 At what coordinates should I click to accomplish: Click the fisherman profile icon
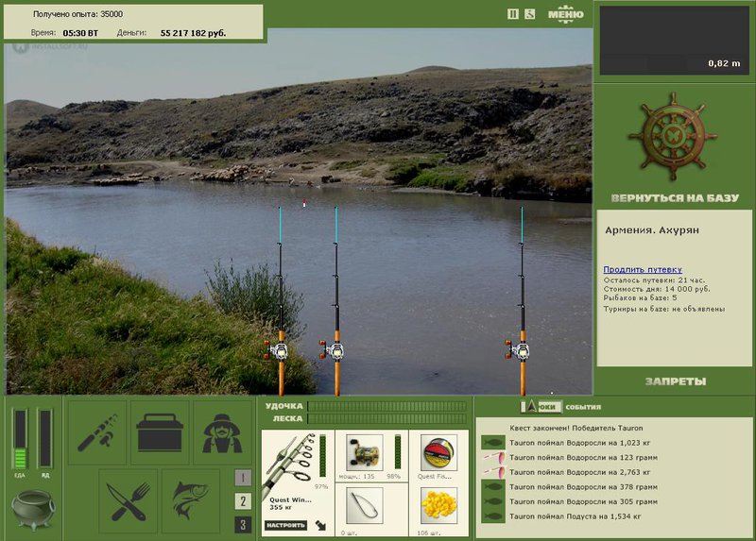pyautogui.click(x=222, y=432)
